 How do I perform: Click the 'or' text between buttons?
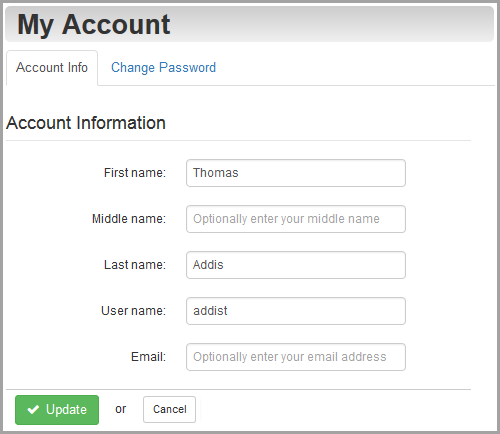tap(121, 409)
